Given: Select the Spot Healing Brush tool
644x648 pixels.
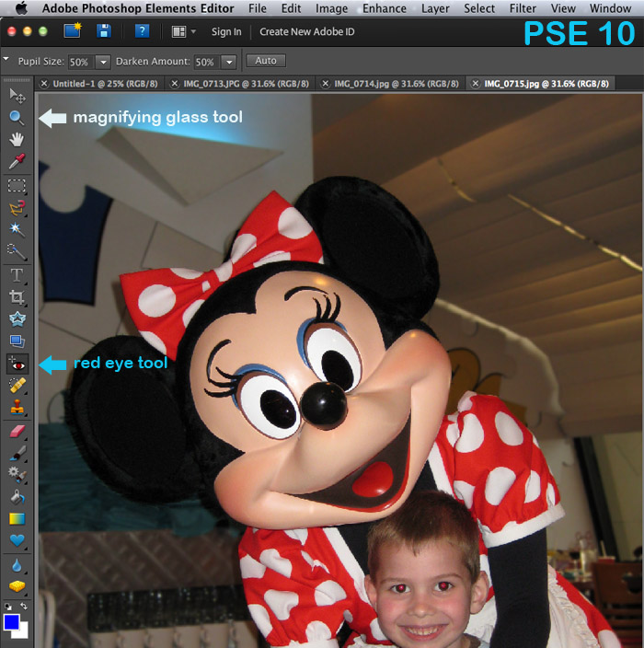Looking at the screenshot, I should pos(17,386).
